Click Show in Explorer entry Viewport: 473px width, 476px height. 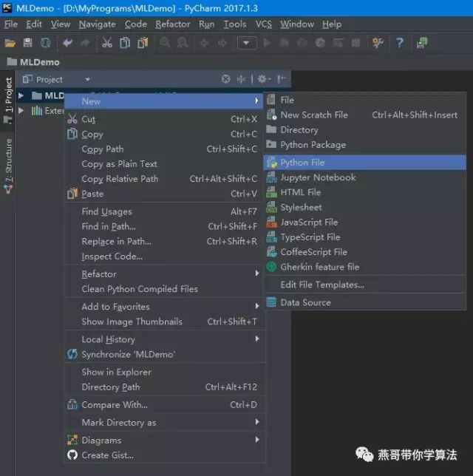(164, 373)
